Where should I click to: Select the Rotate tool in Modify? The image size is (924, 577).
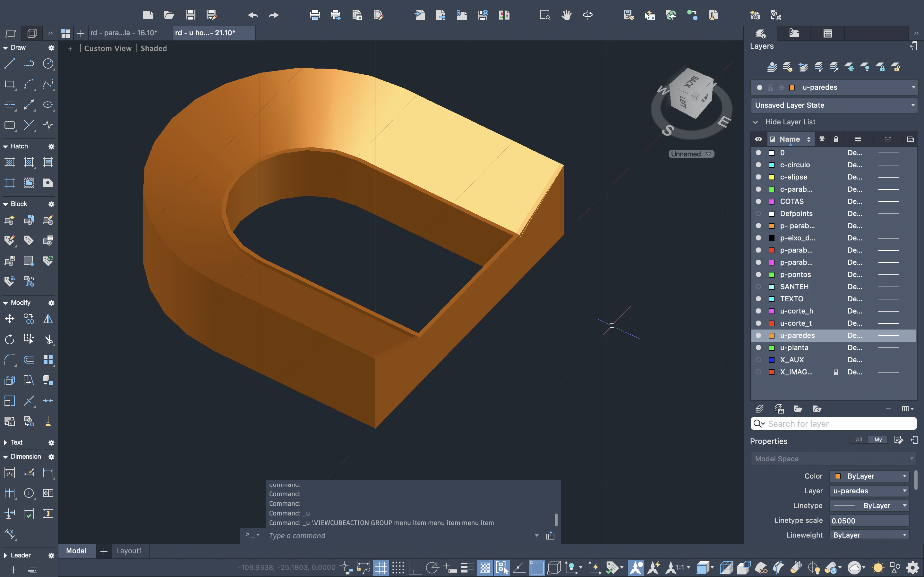coord(10,339)
